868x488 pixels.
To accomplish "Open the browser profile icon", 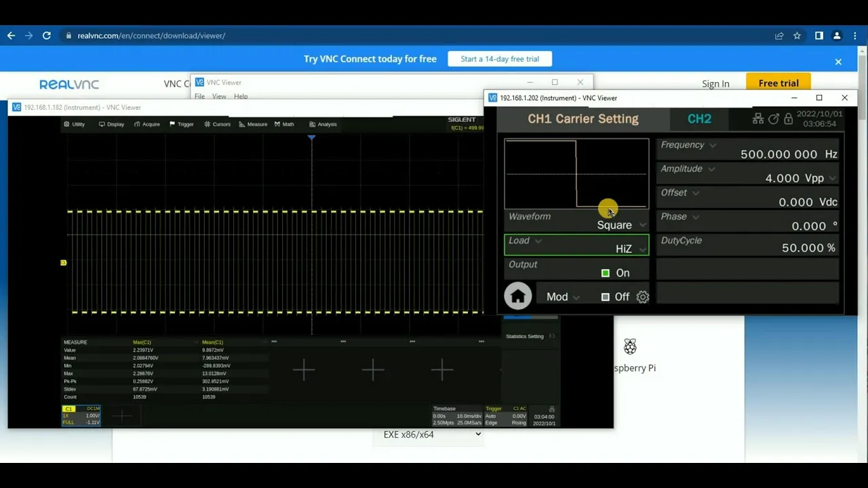I will tap(837, 35).
